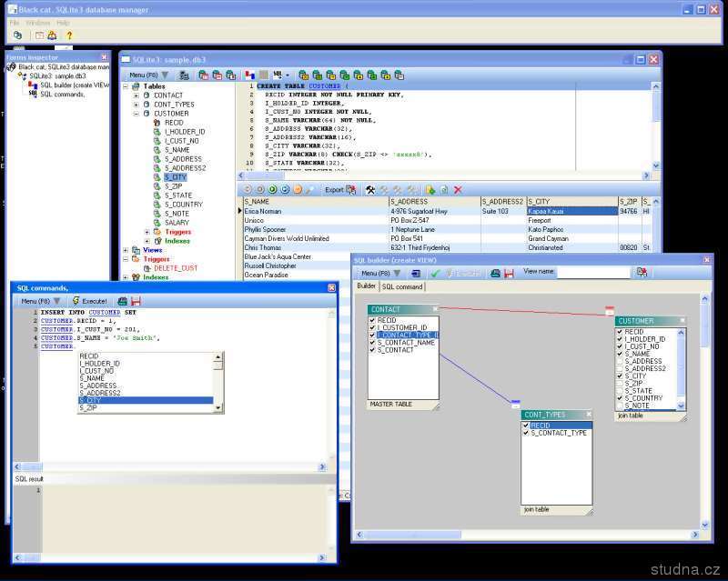The width and height of the screenshot is (728, 581).
Task: Click the yellow question mark help icon
Action: (69, 35)
